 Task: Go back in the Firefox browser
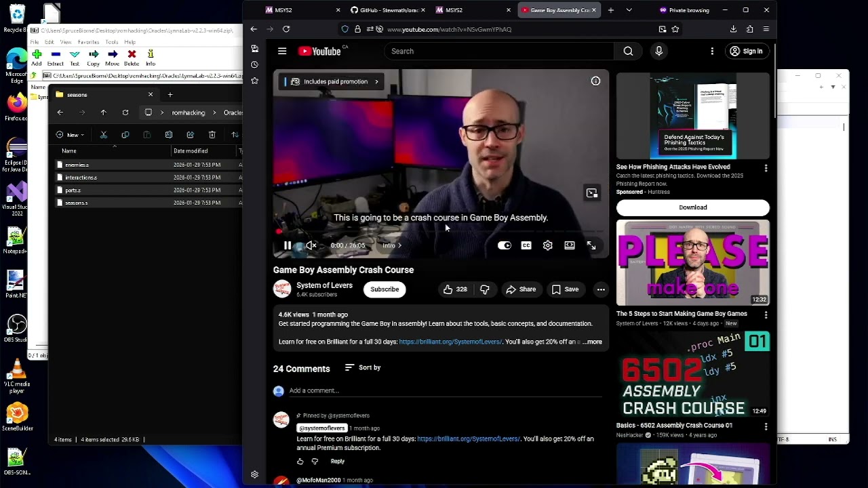click(x=254, y=29)
